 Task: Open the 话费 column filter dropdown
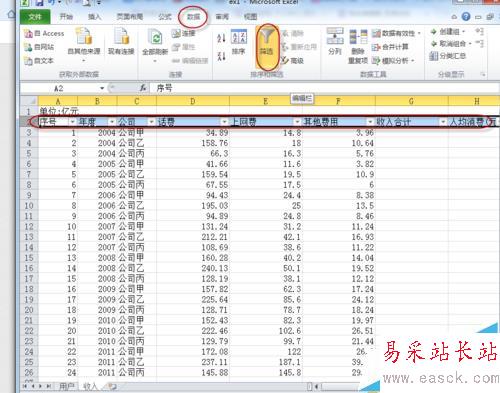point(225,122)
